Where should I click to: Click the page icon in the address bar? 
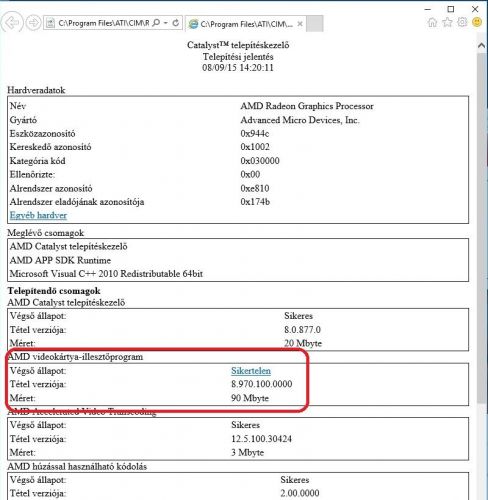pos(50,23)
